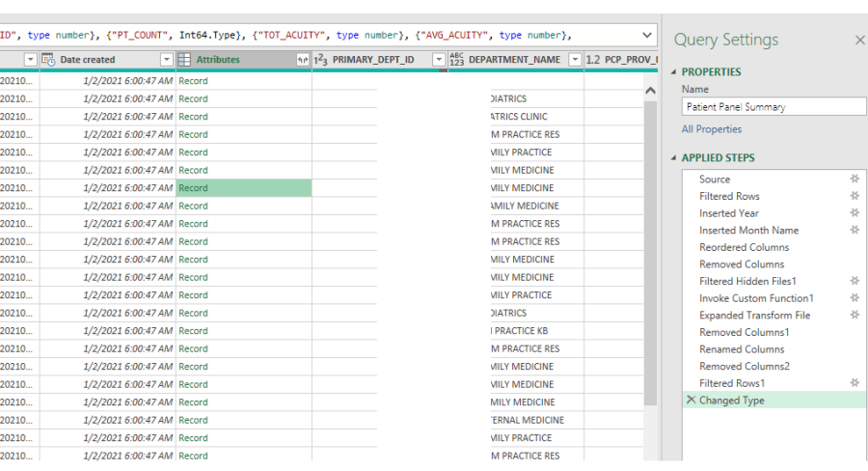Click the Attributes column table type icon
The image size is (868, 471).
click(184, 59)
